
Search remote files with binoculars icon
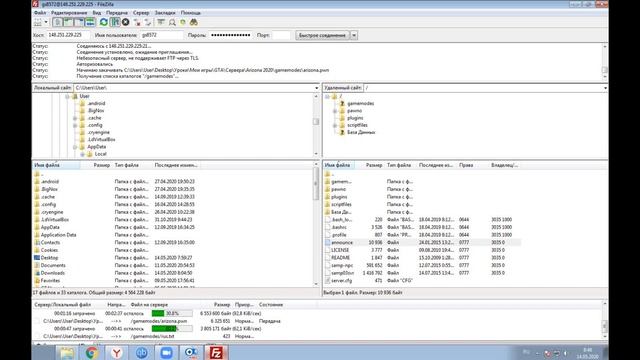(194, 22)
